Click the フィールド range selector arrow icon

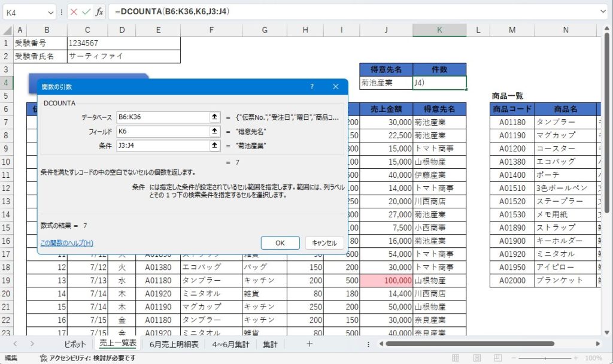pos(214,131)
